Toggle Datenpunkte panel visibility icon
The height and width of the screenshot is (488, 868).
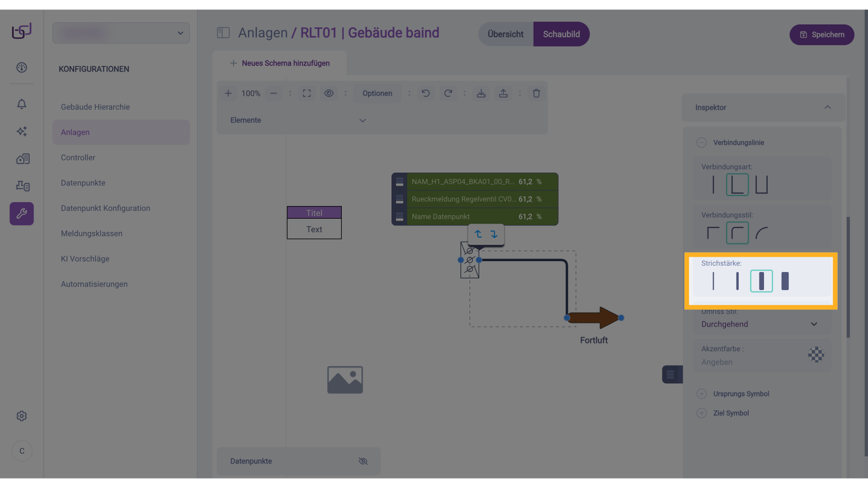click(x=363, y=461)
